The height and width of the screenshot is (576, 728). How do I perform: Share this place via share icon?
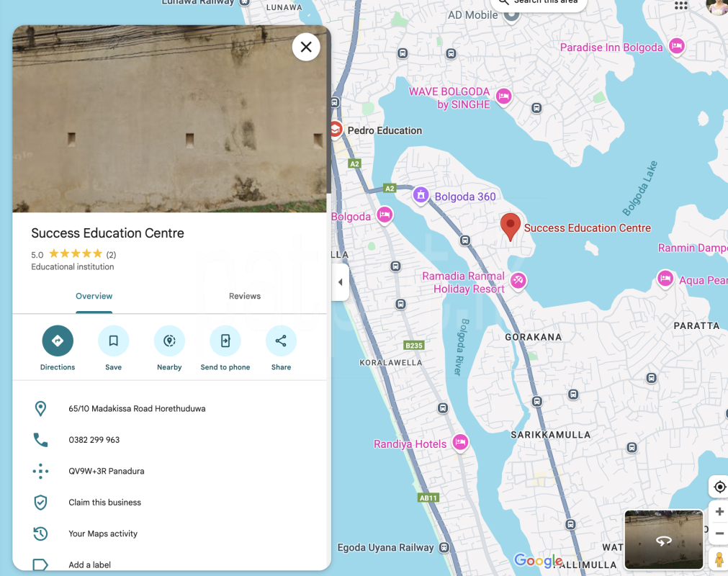pyautogui.click(x=281, y=341)
